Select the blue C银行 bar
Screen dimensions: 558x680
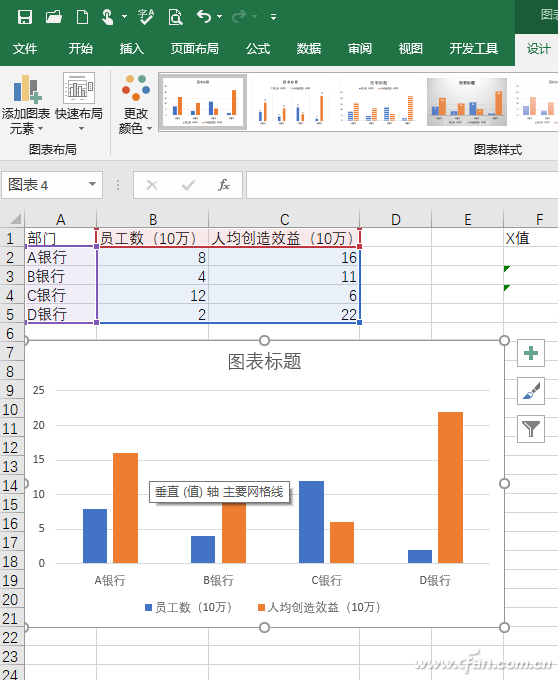[311, 522]
